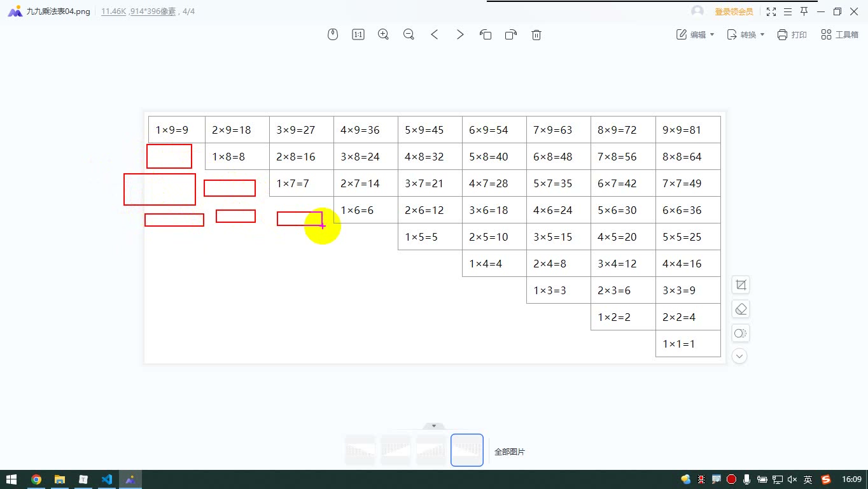Click the mouse mode icon in toolbar
Image resolution: width=868 pixels, height=489 pixels.
(333, 34)
